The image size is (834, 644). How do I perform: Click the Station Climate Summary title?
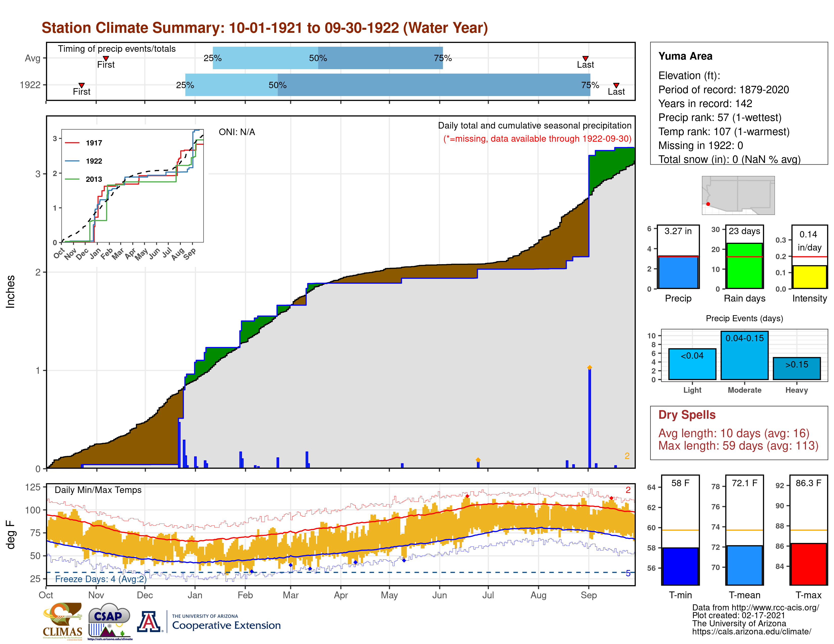pyautogui.click(x=265, y=28)
